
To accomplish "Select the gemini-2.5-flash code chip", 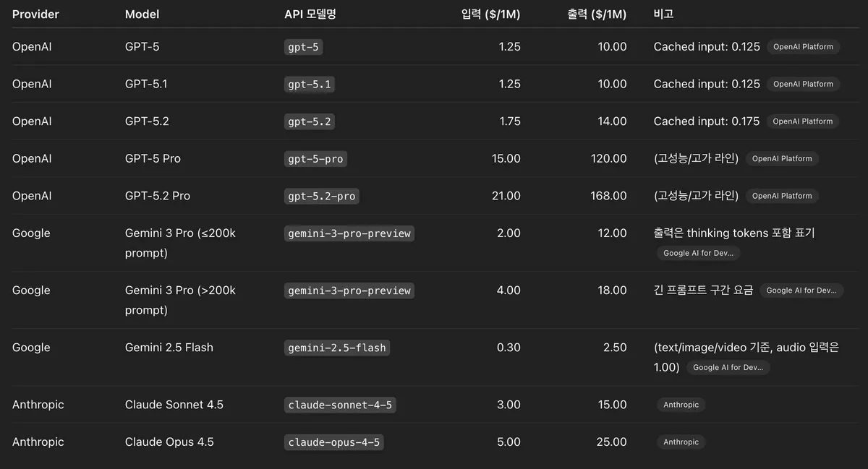I will 337,348.
